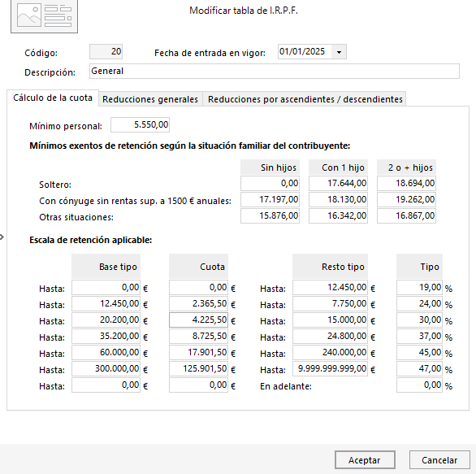Click Cuota field 8.725,50
Screen dimensions: 476x474
point(198,337)
